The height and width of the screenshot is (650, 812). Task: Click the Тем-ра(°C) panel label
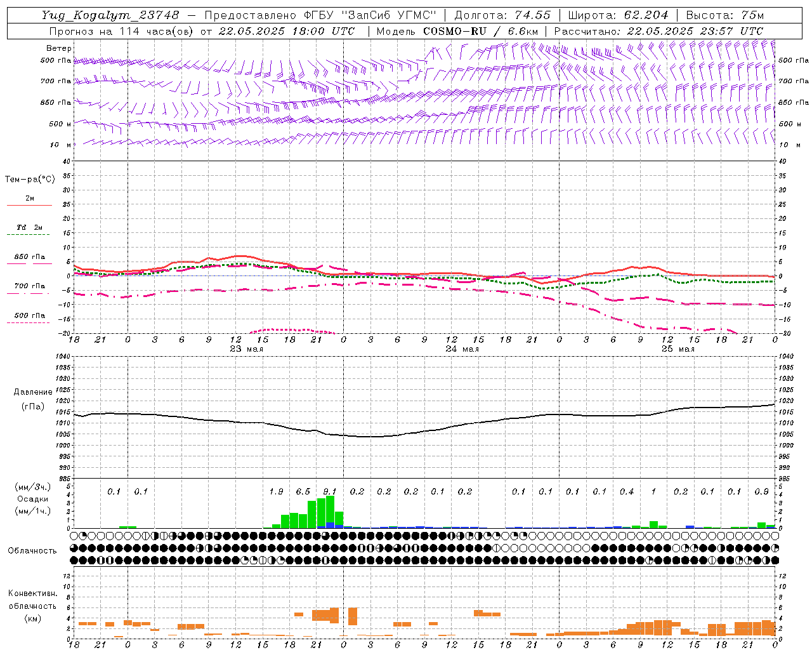point(30,180)
